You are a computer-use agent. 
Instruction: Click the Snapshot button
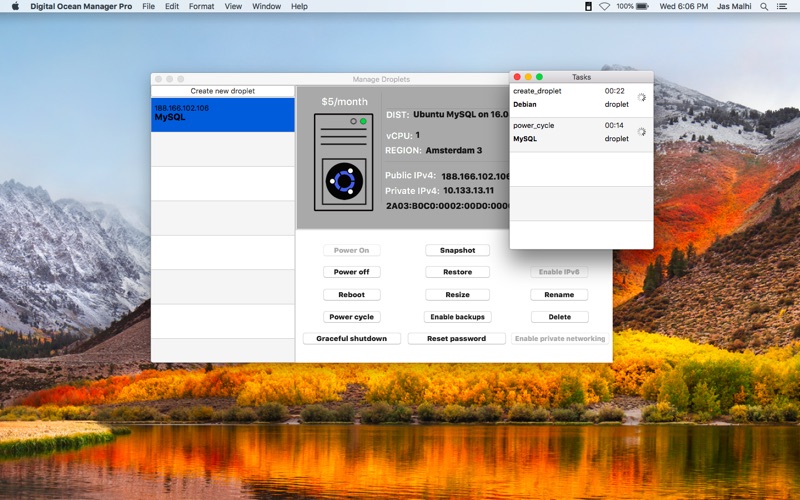tap(458, 250)
